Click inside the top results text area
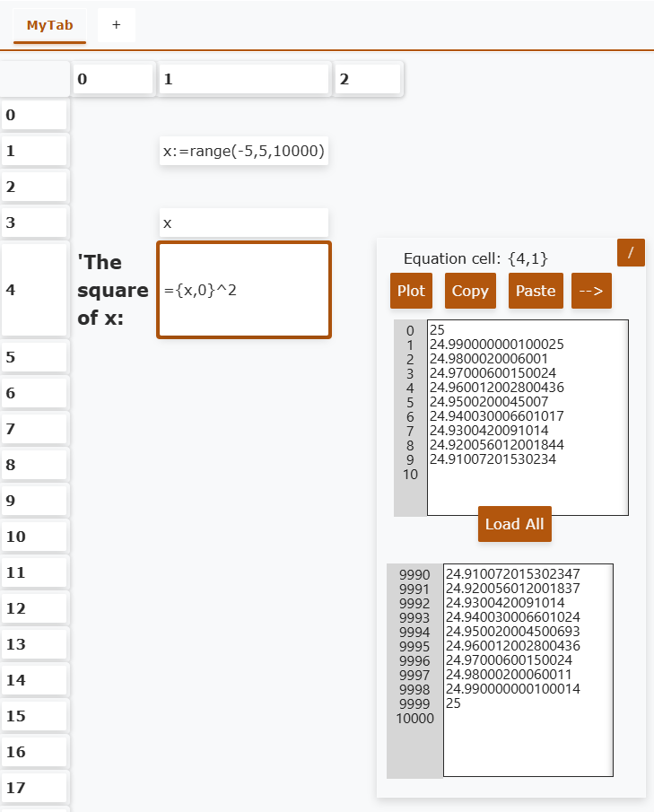 (x=527, y=417)
